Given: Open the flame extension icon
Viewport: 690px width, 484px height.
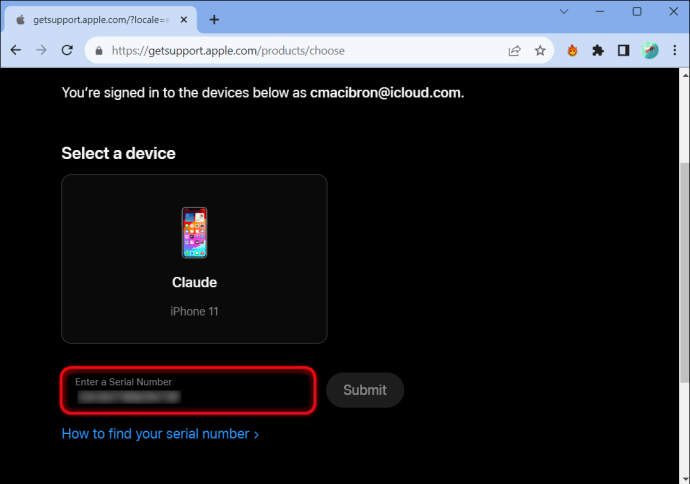Looking at the screenshot, I should 572,50.
